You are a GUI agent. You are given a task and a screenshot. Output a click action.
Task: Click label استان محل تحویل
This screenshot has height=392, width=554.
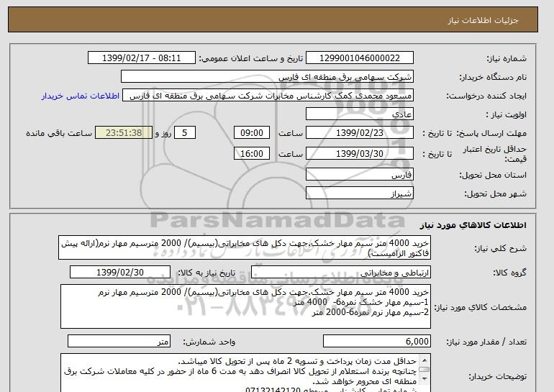(x=493, y=175)
